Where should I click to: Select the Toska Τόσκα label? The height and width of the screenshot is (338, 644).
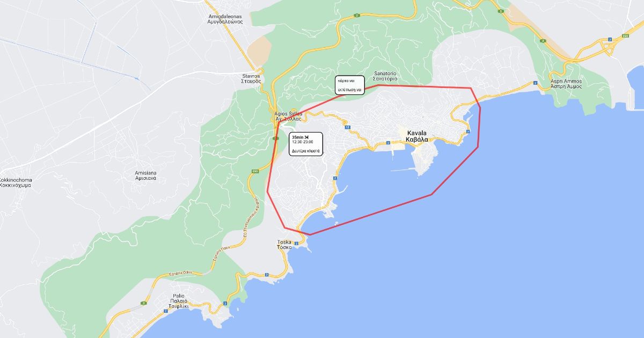(x=284, y=245)
